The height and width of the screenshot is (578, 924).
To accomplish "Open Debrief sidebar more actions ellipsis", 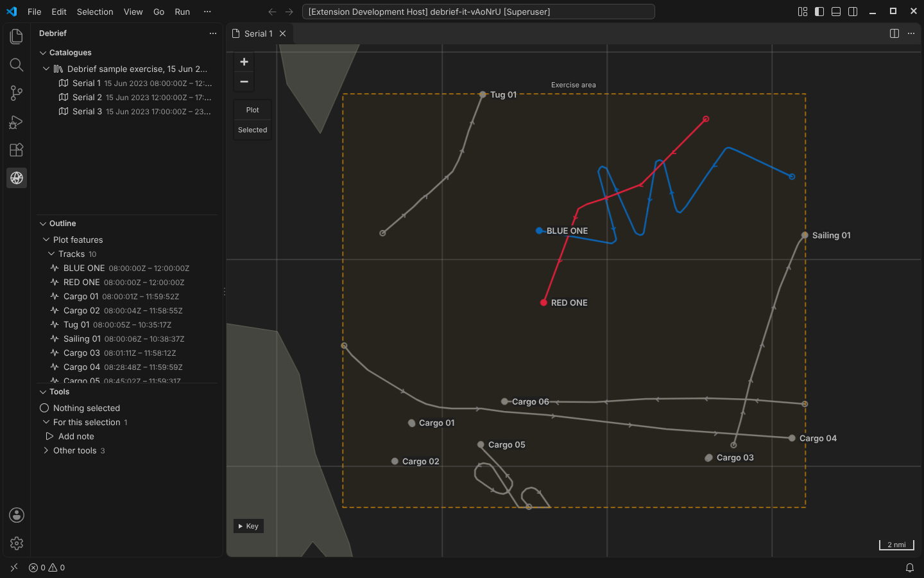I will [x=213, y=33].
